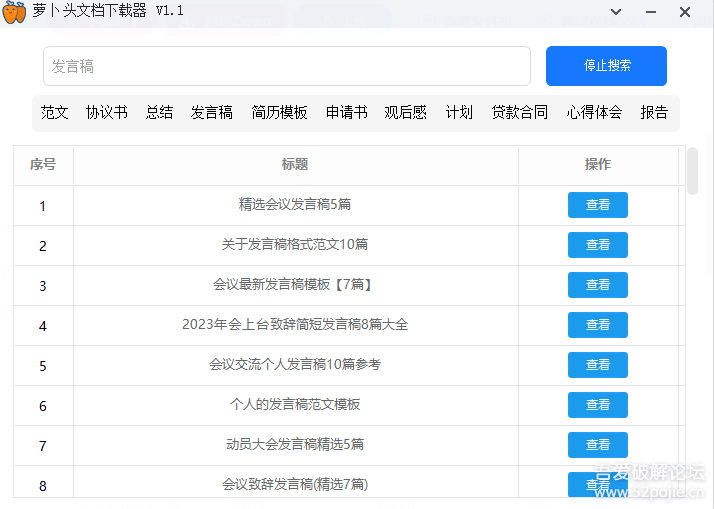This screenshot has width=714, height=509.
Task: Select the 协议书 category tab
Action: click(x=107, y=113)
